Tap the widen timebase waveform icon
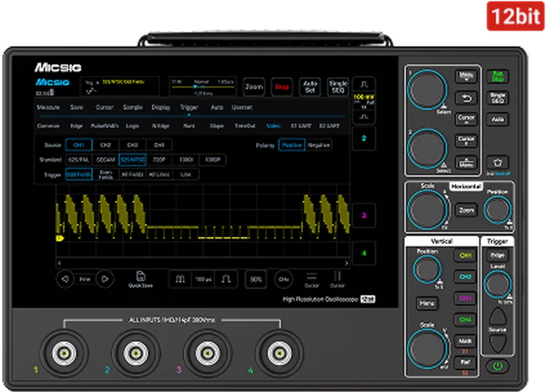Screen dimensions: 550x392 click(180, 279)
